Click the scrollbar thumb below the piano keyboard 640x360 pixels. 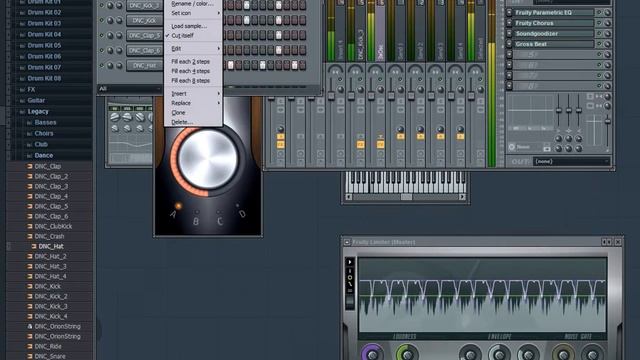pos(406,197)
